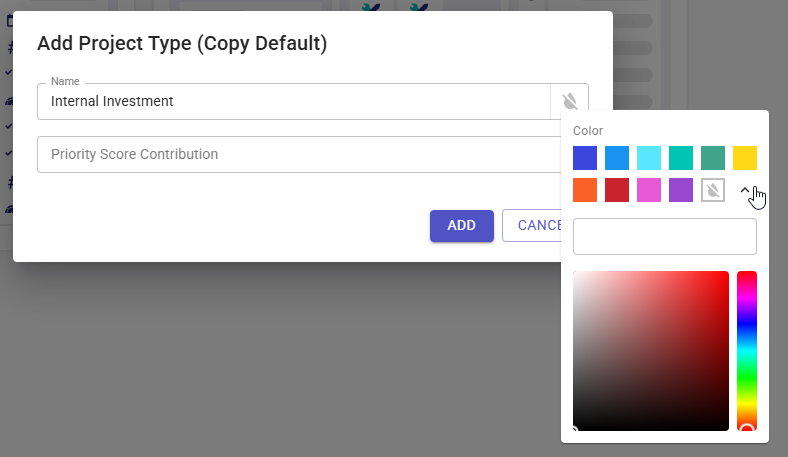Choose the red color swatch
The width and height of the screenshot is (788, 457).
click(617, 190)
